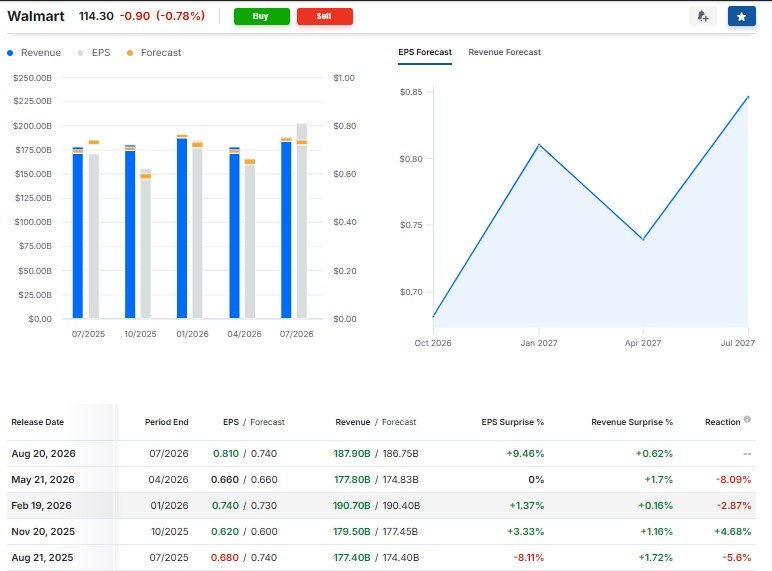Toggle the Forecast legend item
This screenshot has height=571, width=772.
tap(154, 53)
